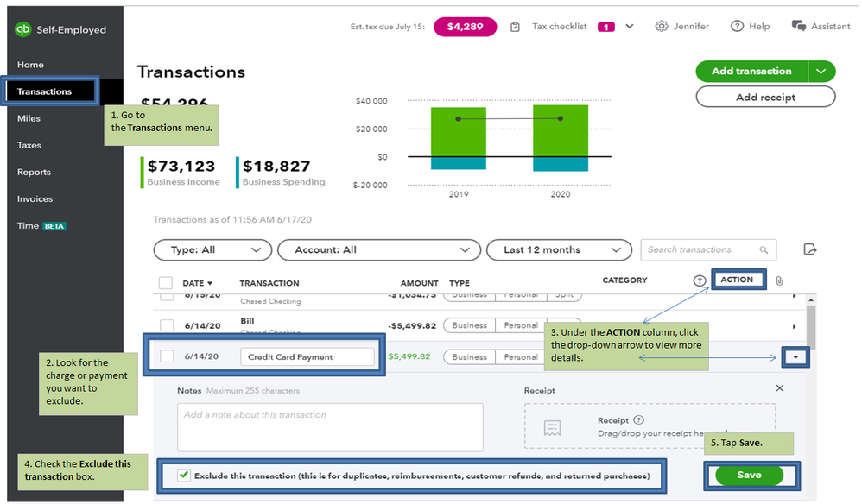Uncheck Exclude this transaction box
The width and height of the screenshot is (862, 504).
click(184, 476)
